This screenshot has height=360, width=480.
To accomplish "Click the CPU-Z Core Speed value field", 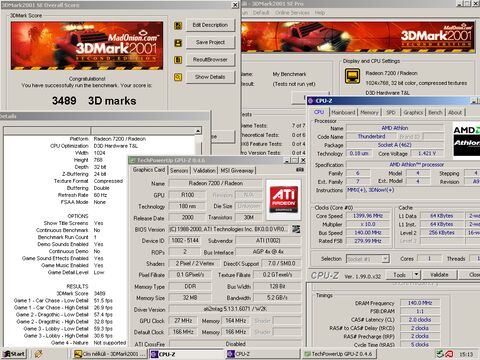I will [368, 216].
